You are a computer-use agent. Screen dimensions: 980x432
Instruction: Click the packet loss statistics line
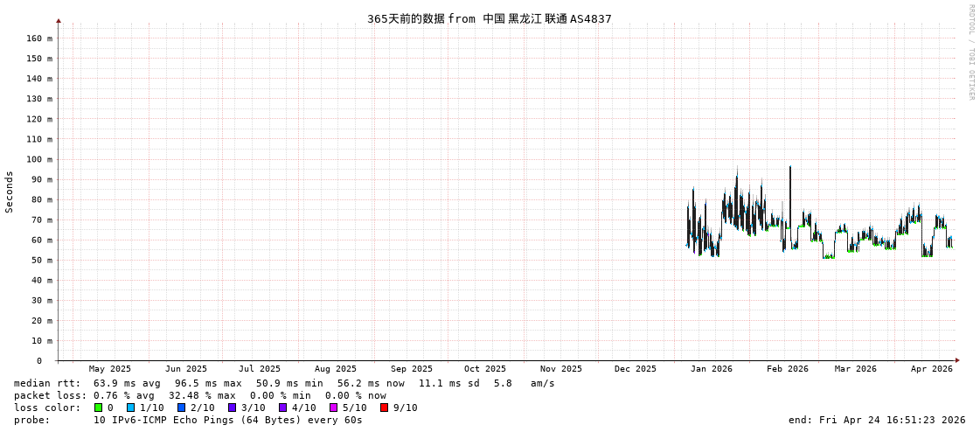pyautogui.click(x=199, y=395)
